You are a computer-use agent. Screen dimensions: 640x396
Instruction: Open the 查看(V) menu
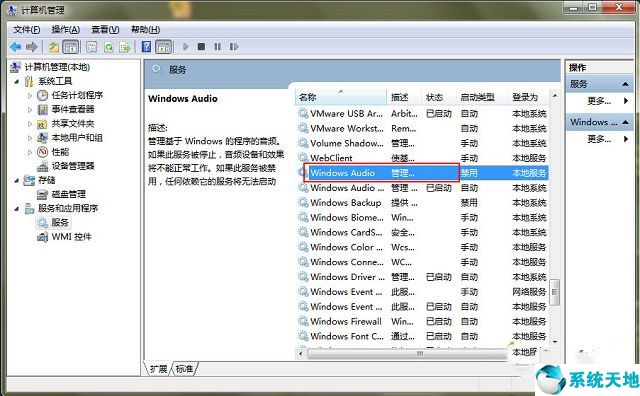coord(105,30)
